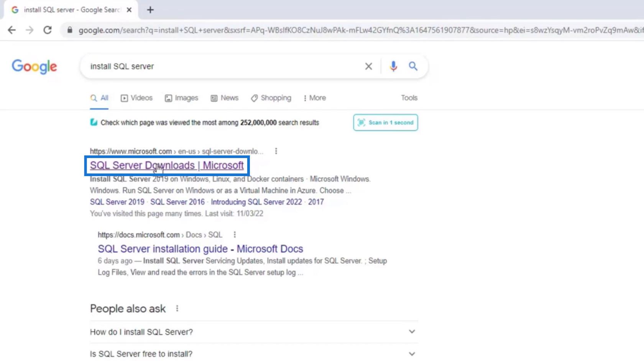The image size is (644, 361).
Task: Select the All search tab
Action: click(x=99, y=98)
